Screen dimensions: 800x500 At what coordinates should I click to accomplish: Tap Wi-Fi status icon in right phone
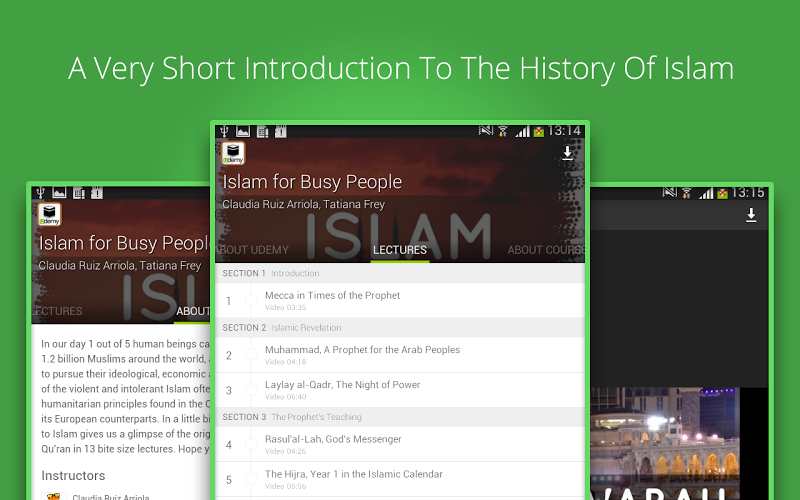point(687,193)
